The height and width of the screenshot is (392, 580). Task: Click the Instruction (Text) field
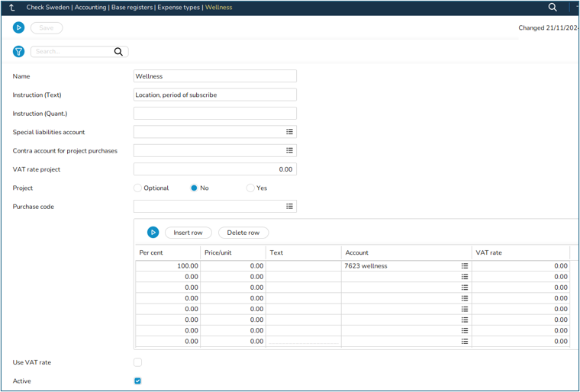click(215, 95)
